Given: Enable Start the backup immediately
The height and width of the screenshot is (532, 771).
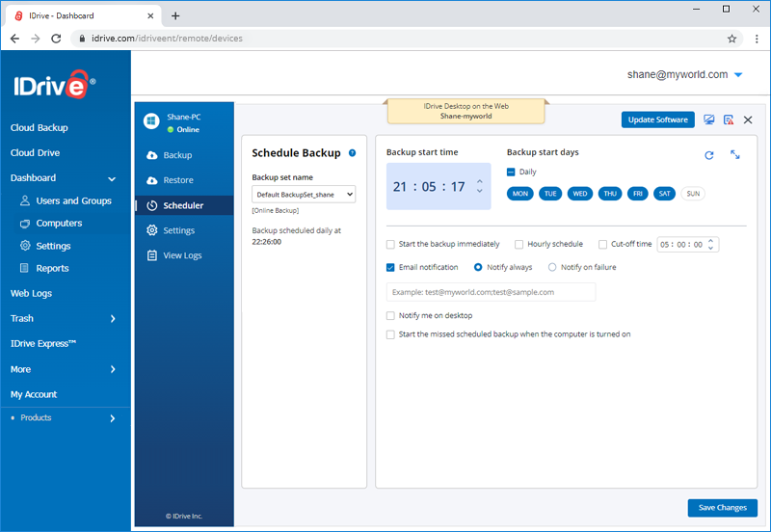Looking at the screenshot, I should coord(390,245).
